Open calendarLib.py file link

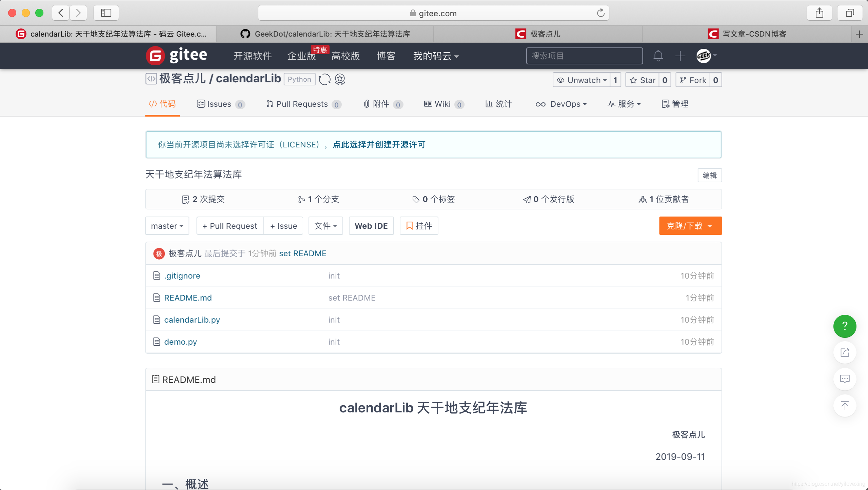point(192,320)
